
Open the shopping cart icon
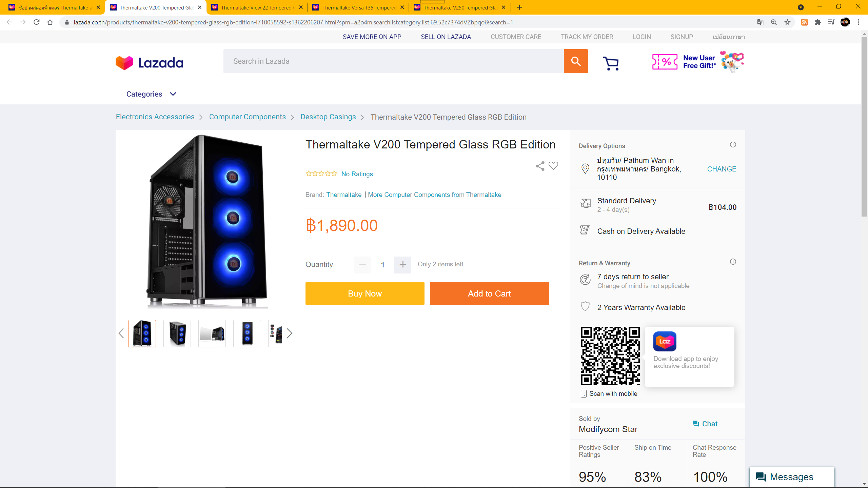click(611, 63)
